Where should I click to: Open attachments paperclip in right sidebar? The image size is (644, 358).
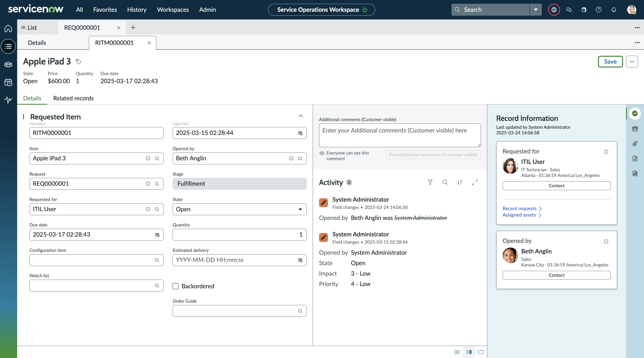635,143
